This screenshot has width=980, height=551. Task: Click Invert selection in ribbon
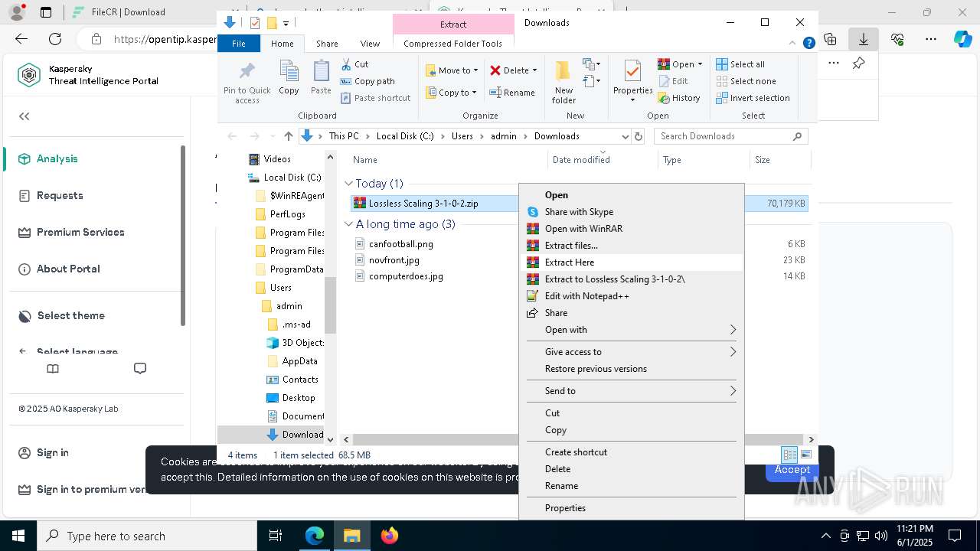[x=753, y=98]
